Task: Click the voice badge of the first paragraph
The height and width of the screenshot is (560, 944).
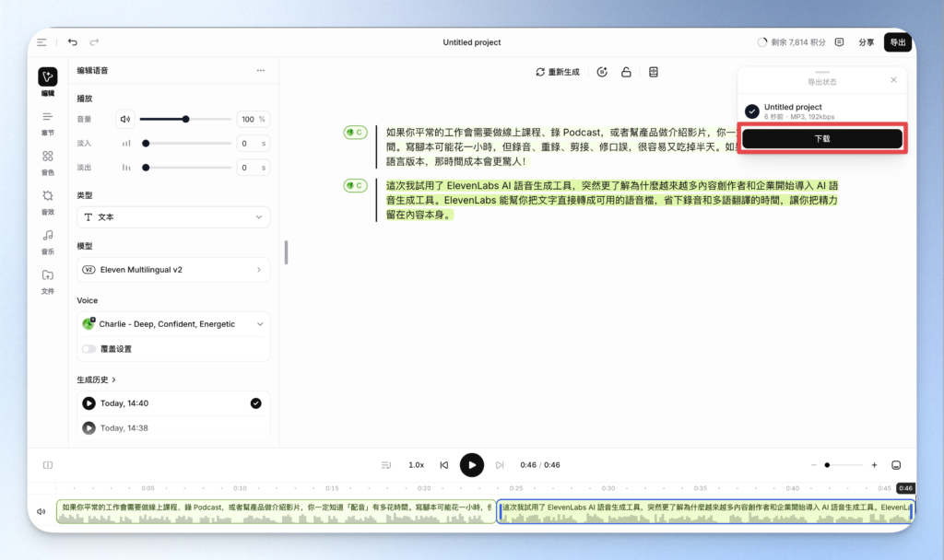Action: [x=355, y=133]
